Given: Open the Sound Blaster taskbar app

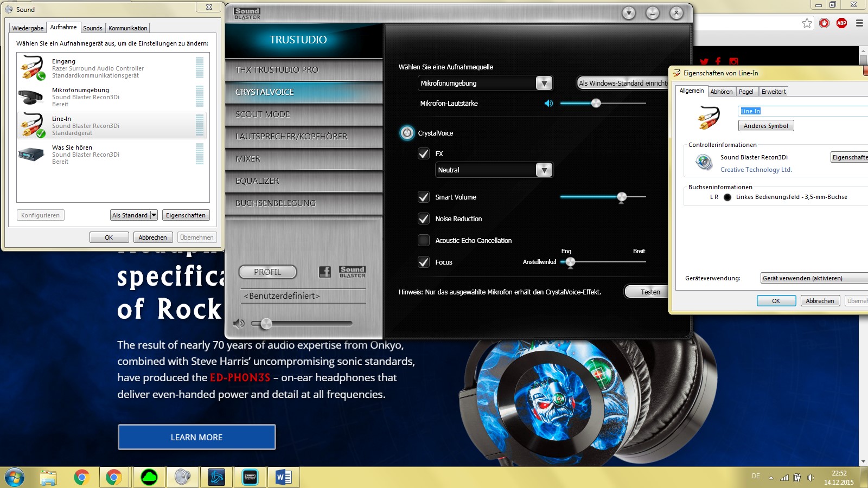Looking at the screenshot, I should (250, 477).
